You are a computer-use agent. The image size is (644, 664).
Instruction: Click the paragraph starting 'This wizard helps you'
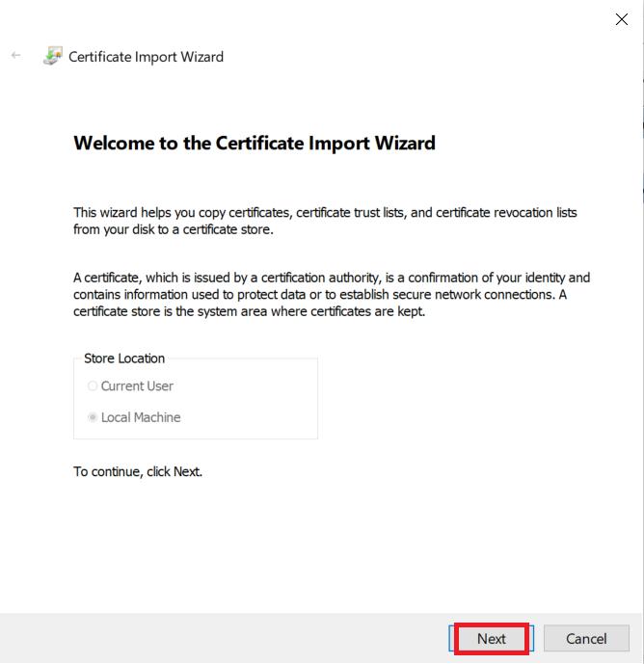pyautogui.click(x=325, y=221)
